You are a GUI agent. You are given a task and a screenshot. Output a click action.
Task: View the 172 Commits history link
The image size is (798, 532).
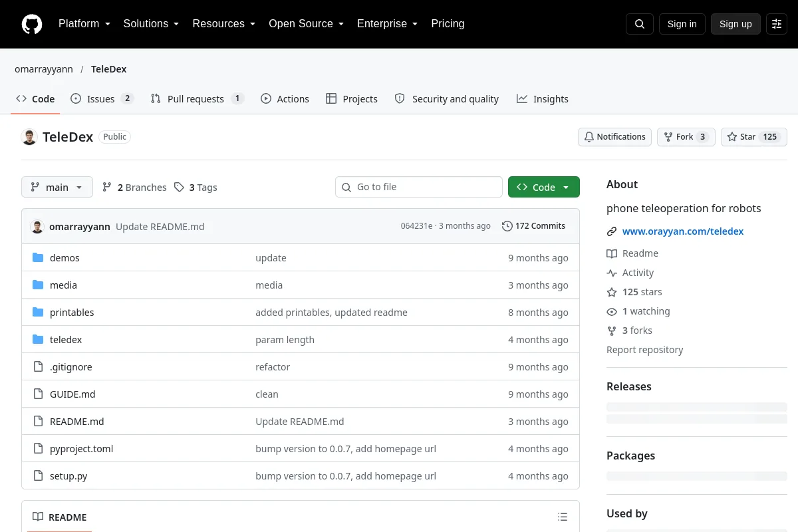click(533, 226)
